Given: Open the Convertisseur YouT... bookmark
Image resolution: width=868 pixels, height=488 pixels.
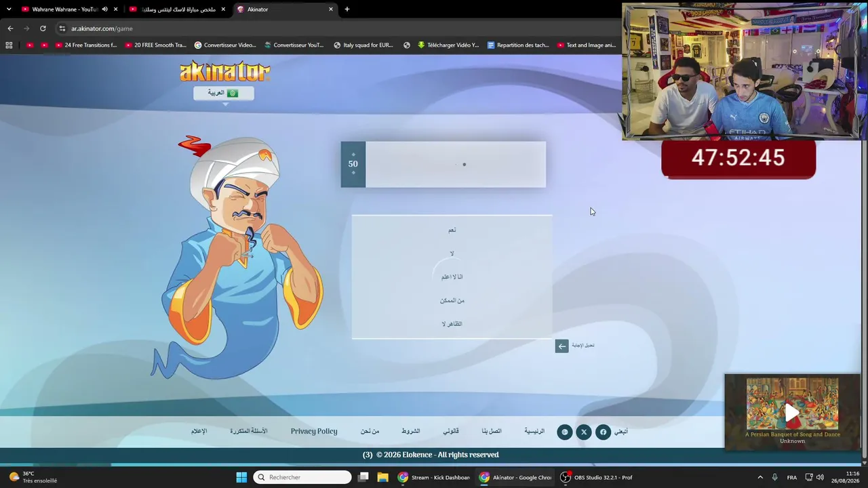Looking at the screenshot, I should pyautogui.click(x=294, y=45).
